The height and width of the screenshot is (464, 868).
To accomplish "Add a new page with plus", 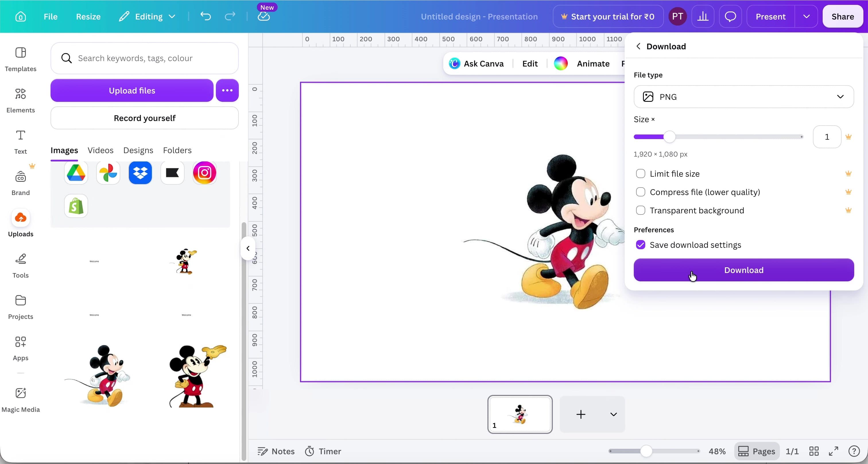I will pyautogui.click(x=581, y=414).
